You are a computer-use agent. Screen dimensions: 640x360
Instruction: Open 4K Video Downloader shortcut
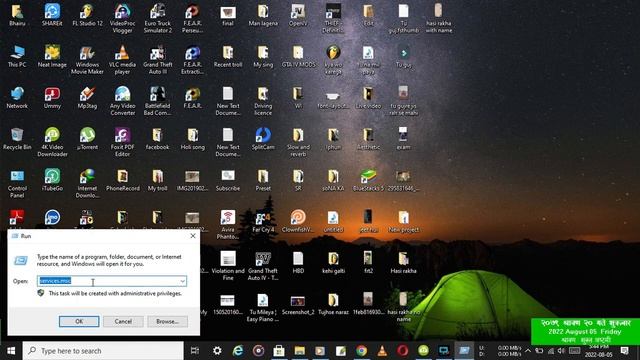(52, 142)
